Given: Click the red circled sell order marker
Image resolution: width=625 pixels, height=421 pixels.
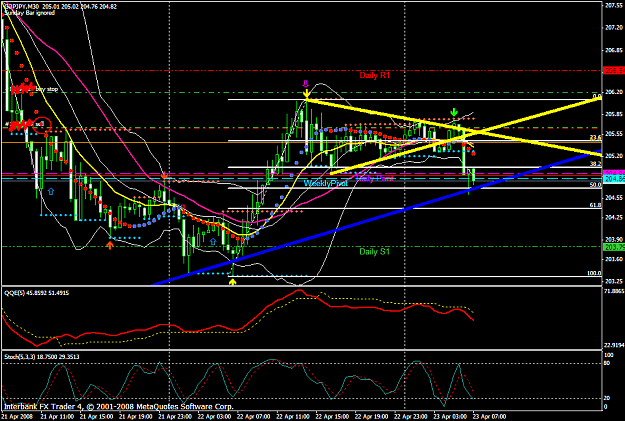Looking at the screenshot, I should point(42,125).
